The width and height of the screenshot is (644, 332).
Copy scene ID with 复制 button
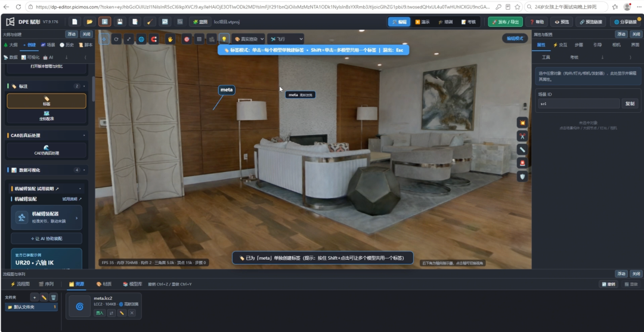(x=630, y=104)
